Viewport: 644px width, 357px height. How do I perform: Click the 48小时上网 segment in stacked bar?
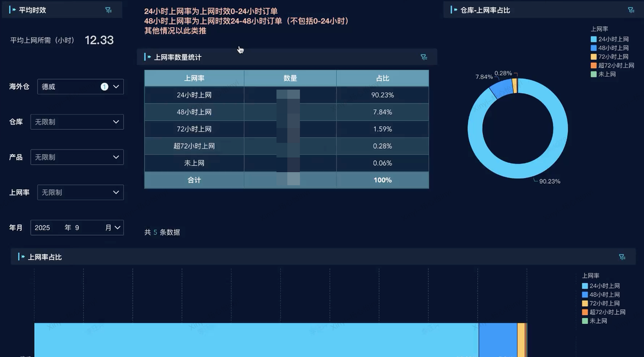(498, 340)
